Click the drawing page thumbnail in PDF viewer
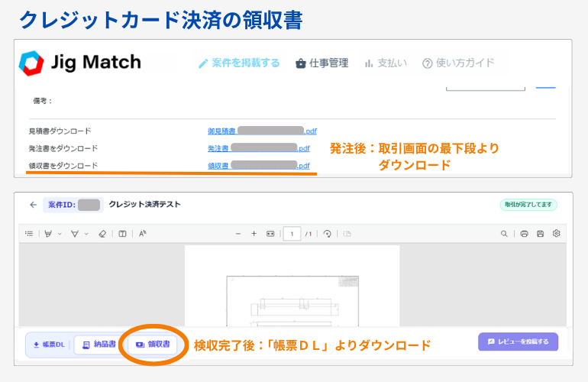 [x=292, y=286]
